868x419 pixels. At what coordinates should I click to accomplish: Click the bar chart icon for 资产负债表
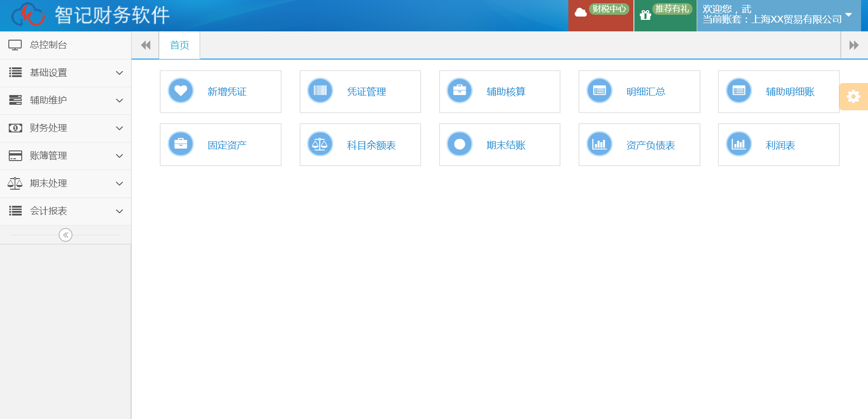[x=599, y=144]
